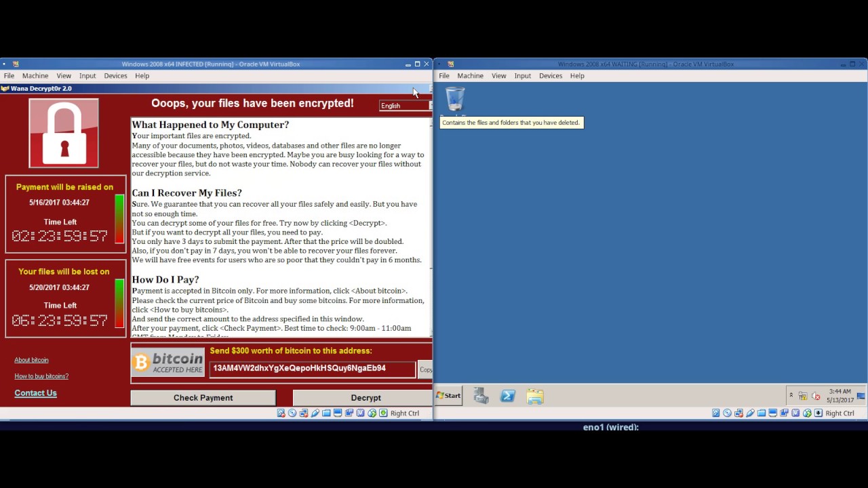The height and width of the screenshot is (488, 868).
Task: Open the How to buy bitcoins? link
Action: 41,376
